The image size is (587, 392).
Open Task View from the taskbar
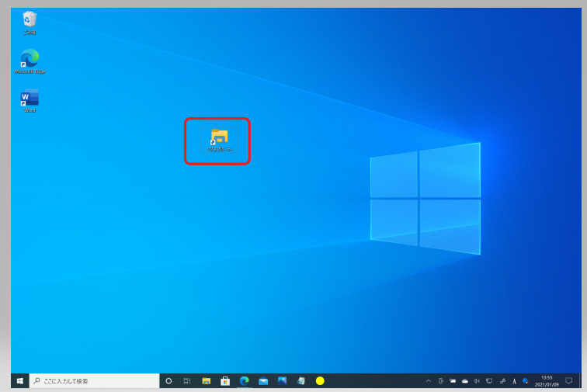pos(187,381)
